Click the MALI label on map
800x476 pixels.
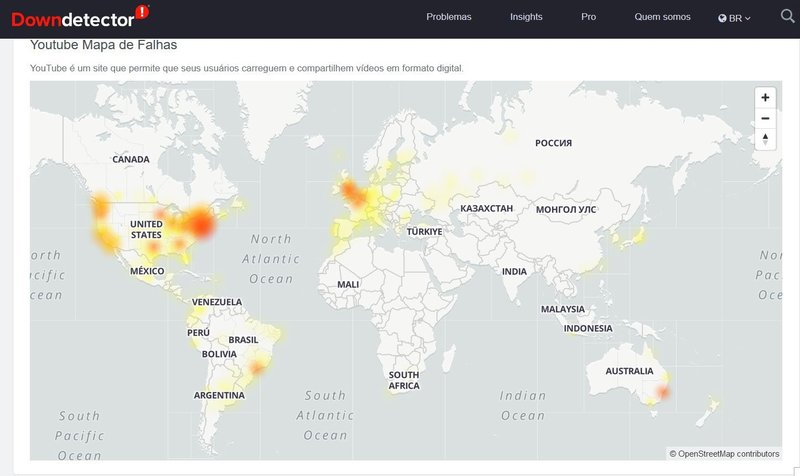pos(348,285)
